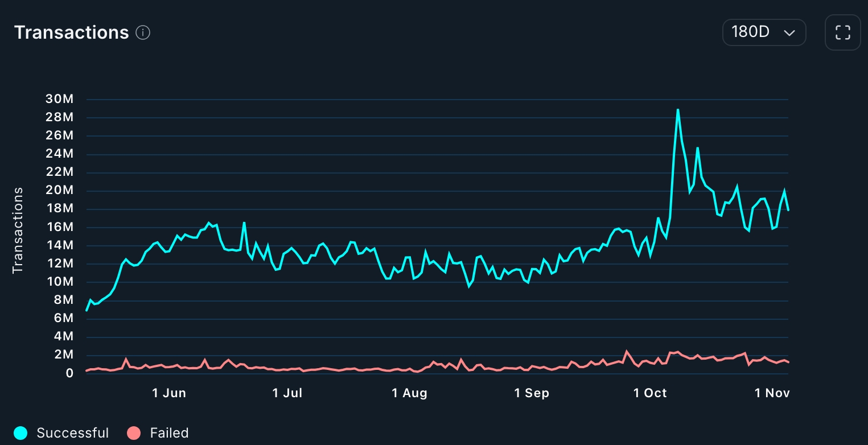Click the 0 y-axis label

69,373
